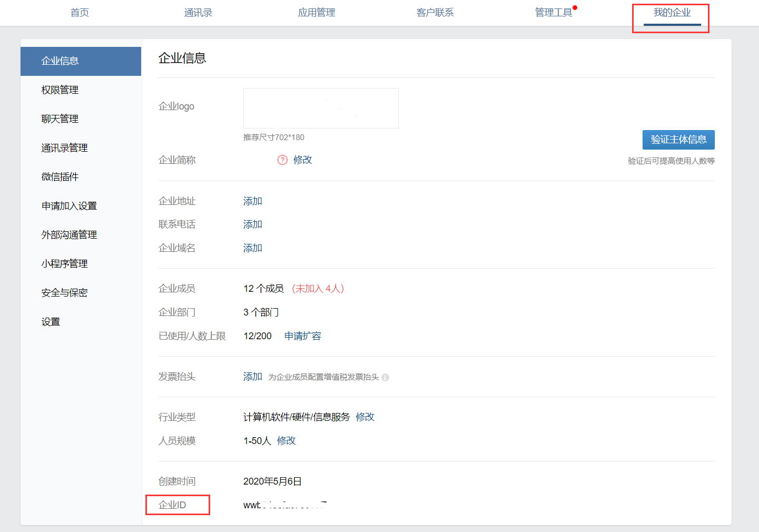Open the 首页 tab
The height and width of the screenshot is (532, 759).
coord(80,13)
